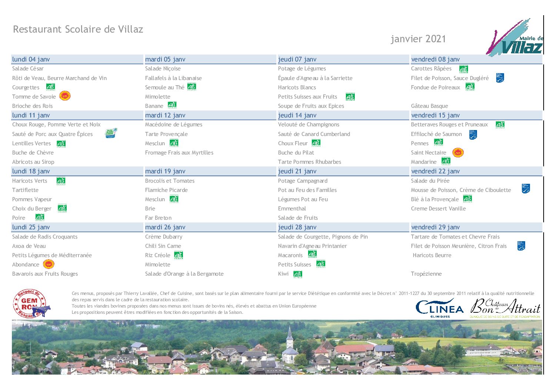Screen dimensions: 554x392
Task: Click the AB label beside Semoule au Thé
Action: 191,87
